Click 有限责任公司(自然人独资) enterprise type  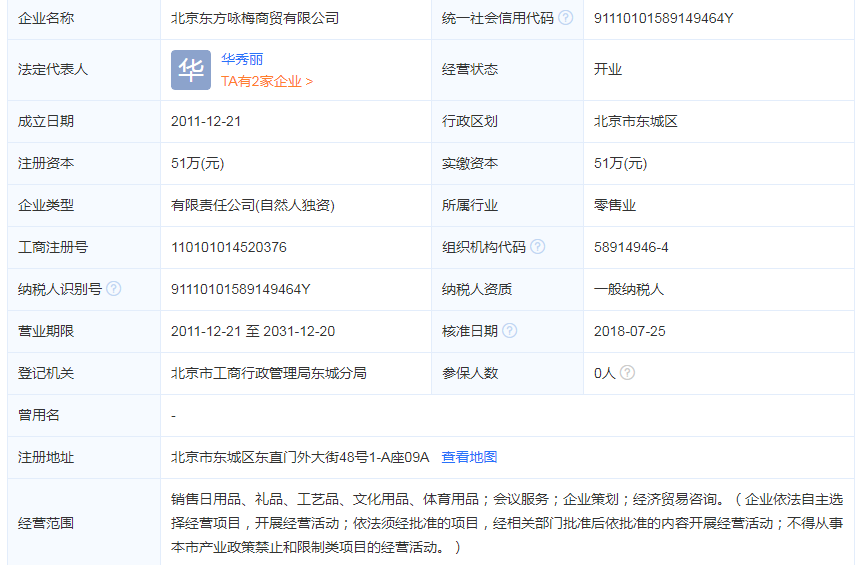(x=252, y=205)
